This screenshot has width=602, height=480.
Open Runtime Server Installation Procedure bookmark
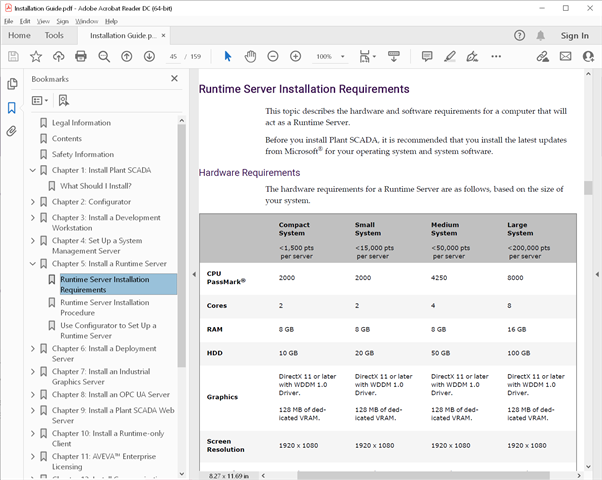tap(105, 308)
